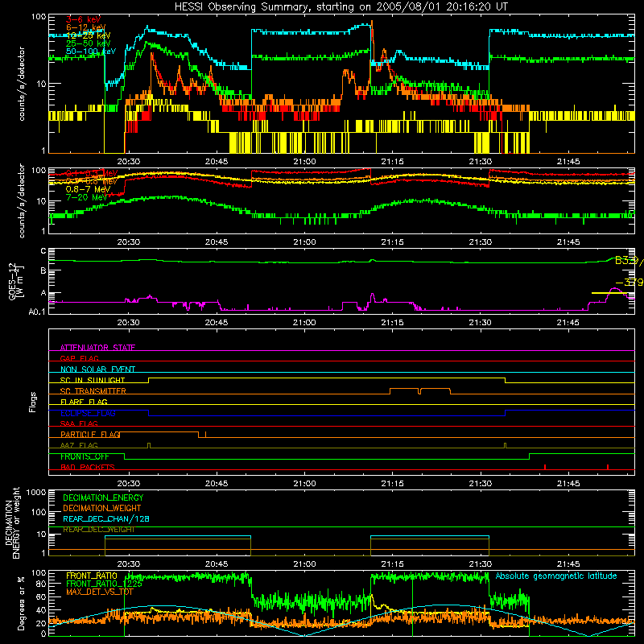Click the SAA_FLAG label
Screen dimensions: 644x644
79,423
